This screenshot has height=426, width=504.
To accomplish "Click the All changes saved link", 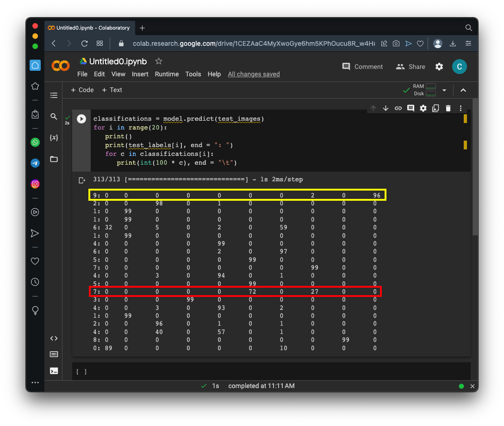I will click(254, 74).
